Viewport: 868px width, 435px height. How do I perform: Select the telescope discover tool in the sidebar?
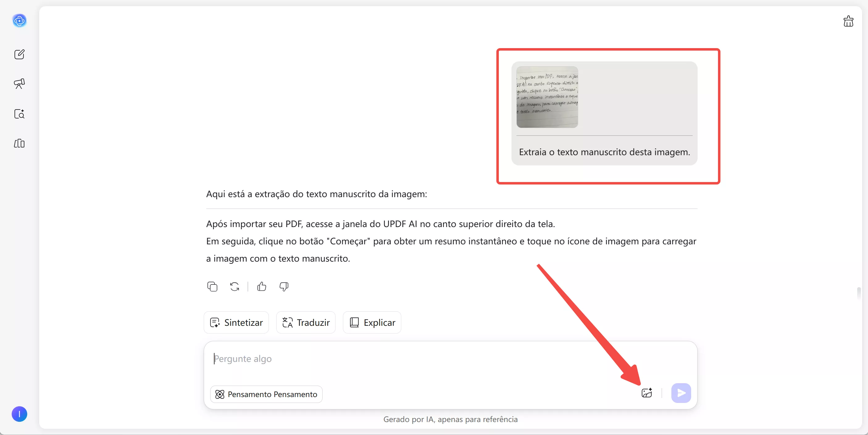pyautogui.click(x=19, y=84)
